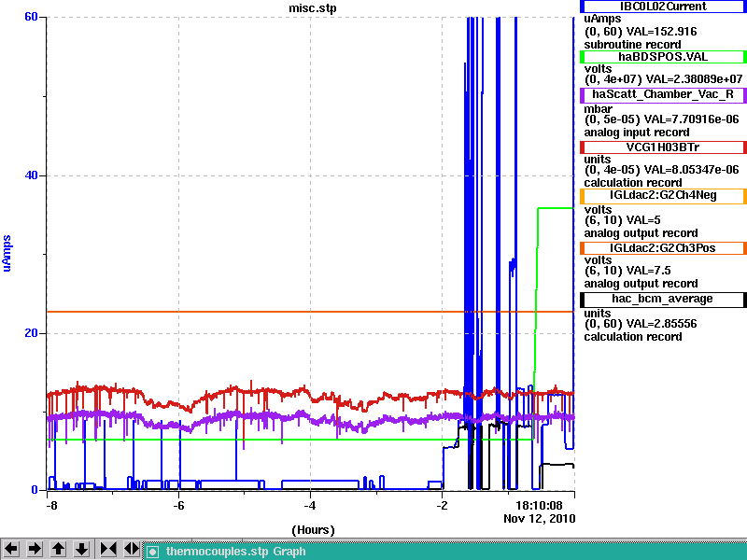The image size is (747, 560).
Task: Select the IGLdac2:G2Ch3Pos legend entry
Action: pyautogui.click(x=663, y=248)
